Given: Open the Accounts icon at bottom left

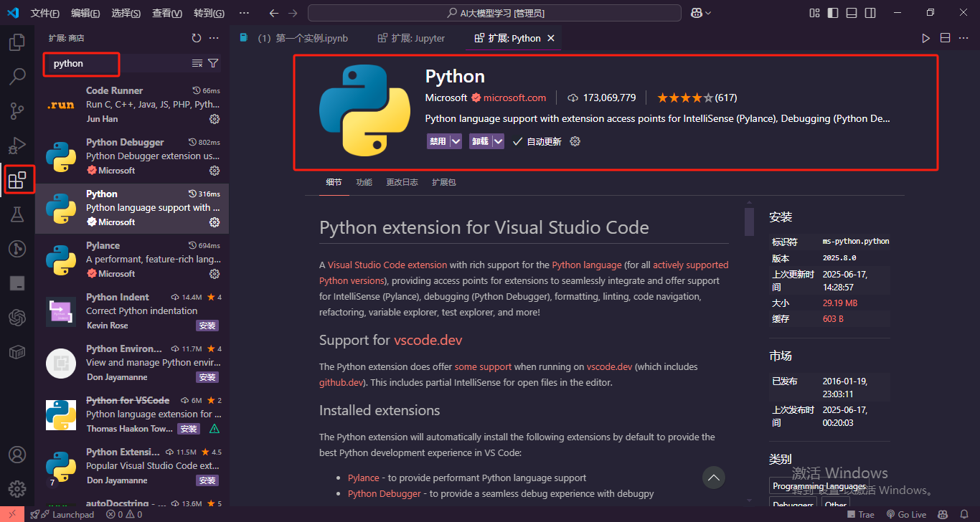Looking at the screenshot, I should (17, 454).
